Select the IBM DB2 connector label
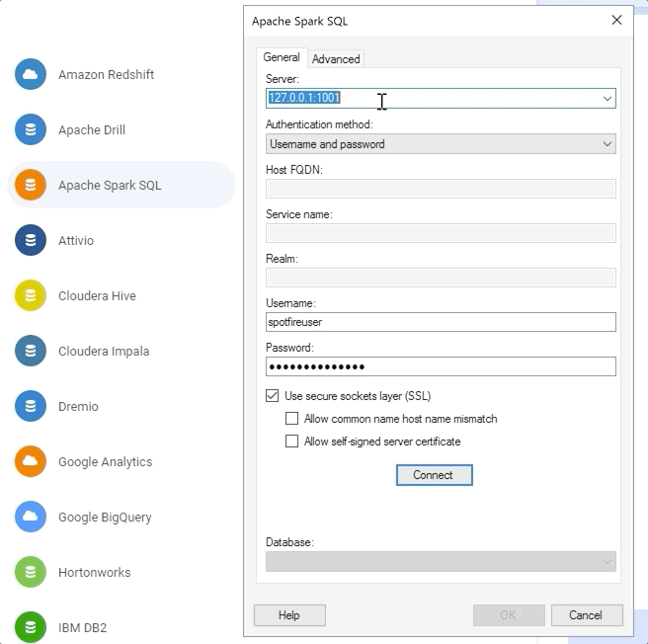Image resolution: width=648 pixels, height=644 pixels. click(83, 628)
